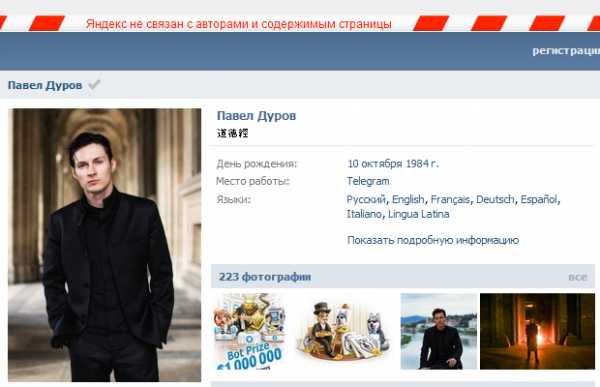The width and height of the screenshot is (600, 387).
Task: Click the verified checkmark next to the page title
Action: (94, 84)
